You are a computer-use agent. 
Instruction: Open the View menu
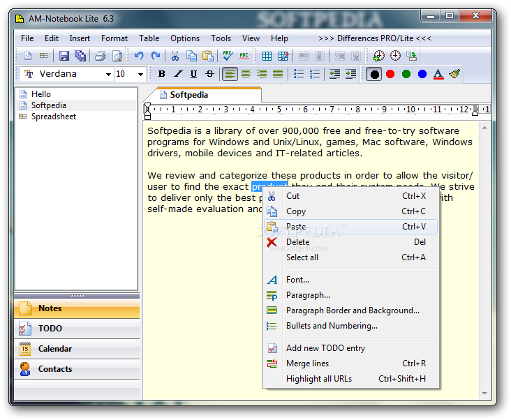pos(251,38)
